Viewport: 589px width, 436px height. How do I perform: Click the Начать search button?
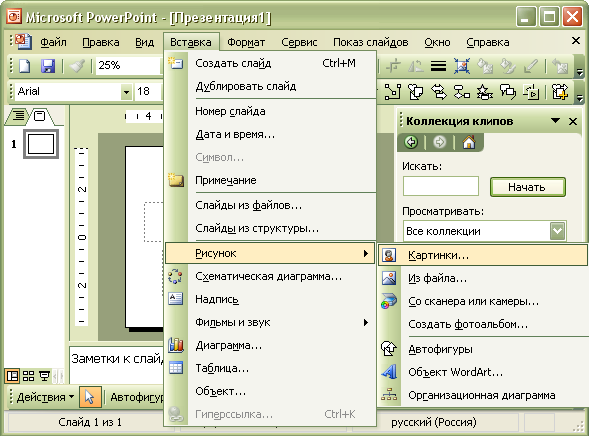527,187
